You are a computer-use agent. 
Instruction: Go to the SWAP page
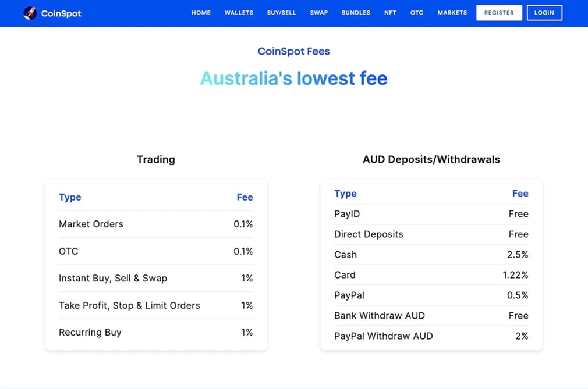coord(318,12)
